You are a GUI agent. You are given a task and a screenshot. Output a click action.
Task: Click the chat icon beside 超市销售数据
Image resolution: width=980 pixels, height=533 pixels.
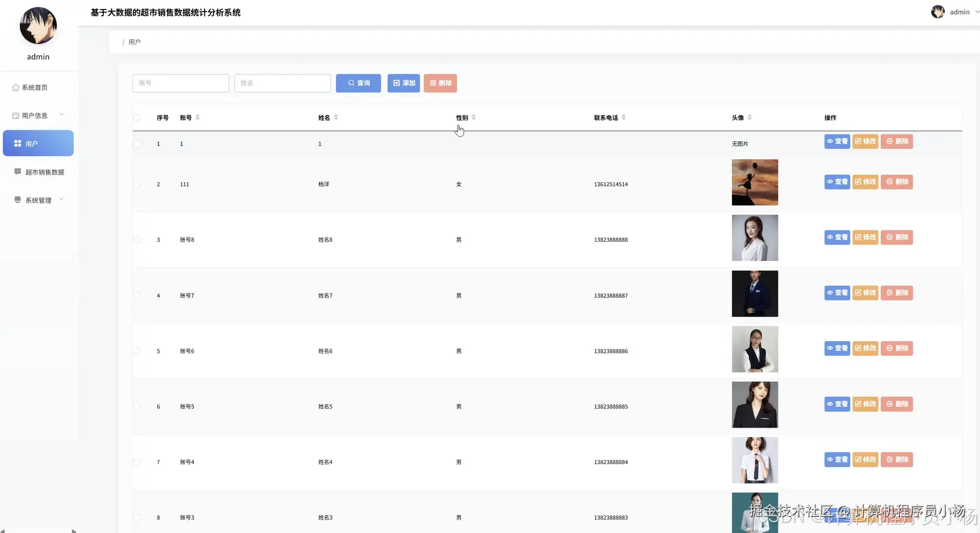pos(17,172)
